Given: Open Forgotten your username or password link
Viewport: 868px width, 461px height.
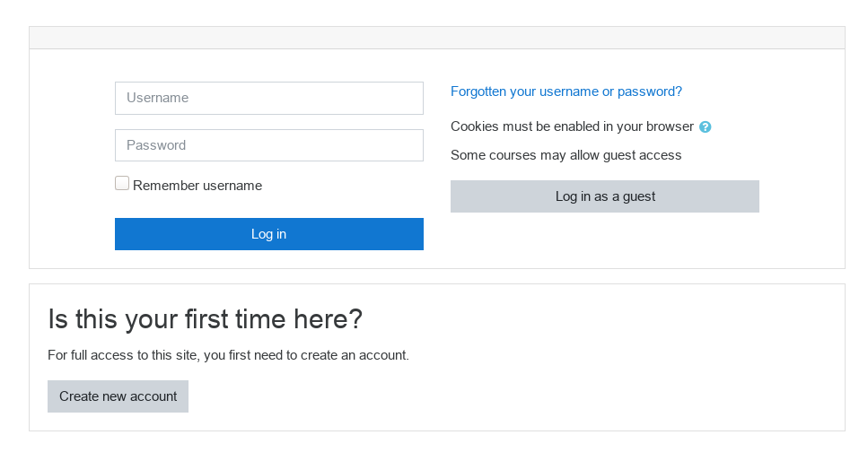Looking at the screenshot, I should pyautogui.click(x=566, y=91).
